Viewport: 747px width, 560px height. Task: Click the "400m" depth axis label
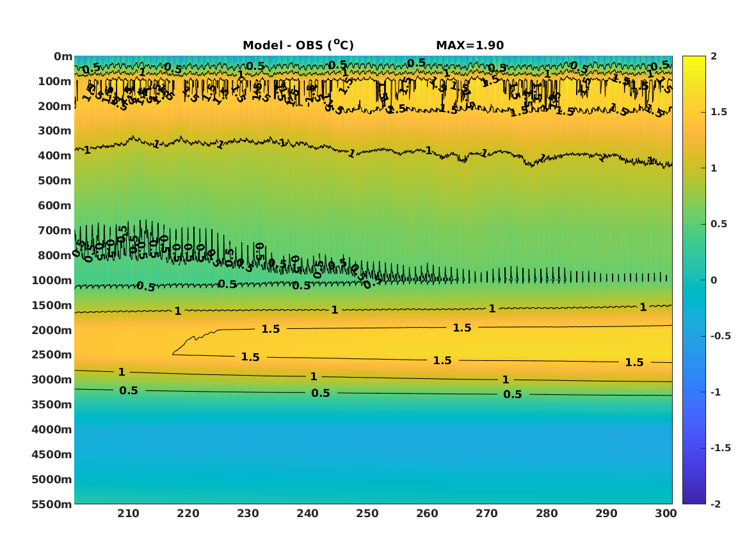[55, 156]
